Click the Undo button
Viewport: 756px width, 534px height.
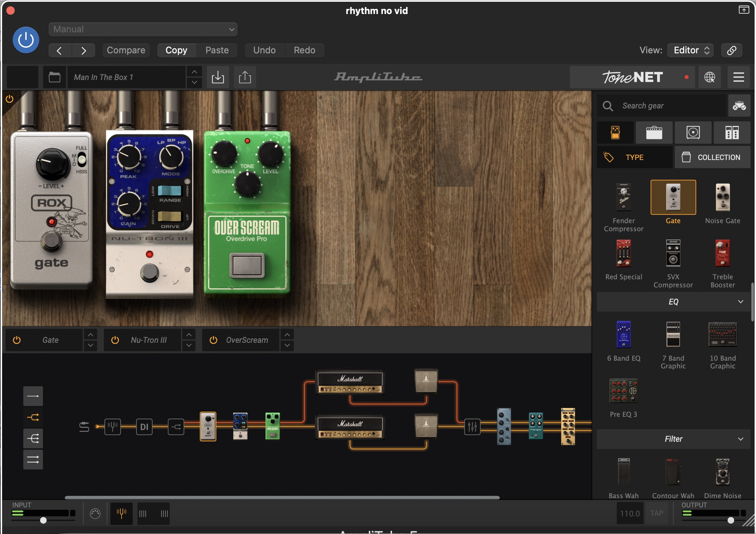point(264,50)
